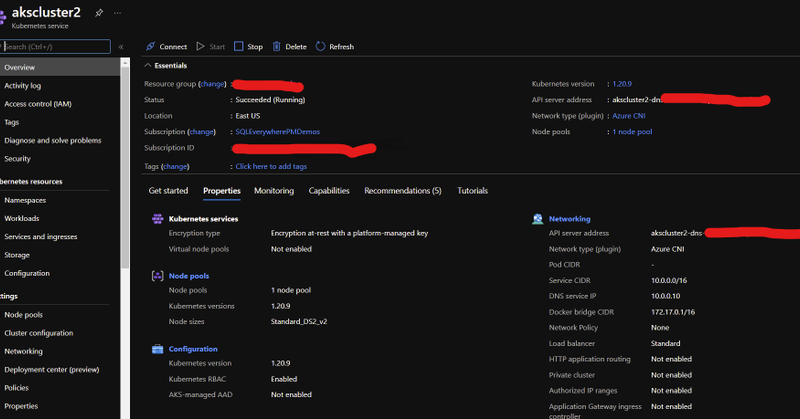The height and width of the screenshot is (419, 800).
Task: Click the Configuration section briefcase icon
Action: (x=157, y=349)
